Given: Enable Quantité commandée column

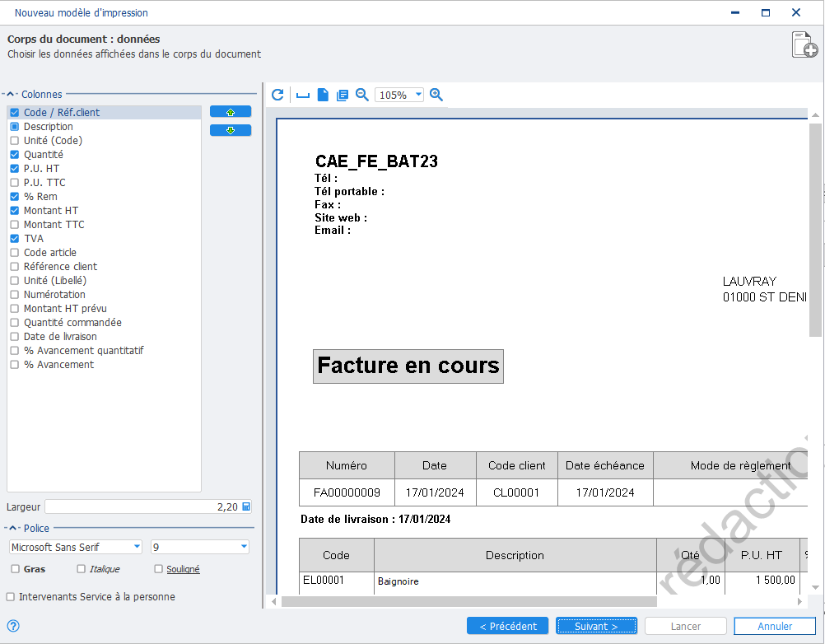Looking at the screenshot, I should [15, 323].
